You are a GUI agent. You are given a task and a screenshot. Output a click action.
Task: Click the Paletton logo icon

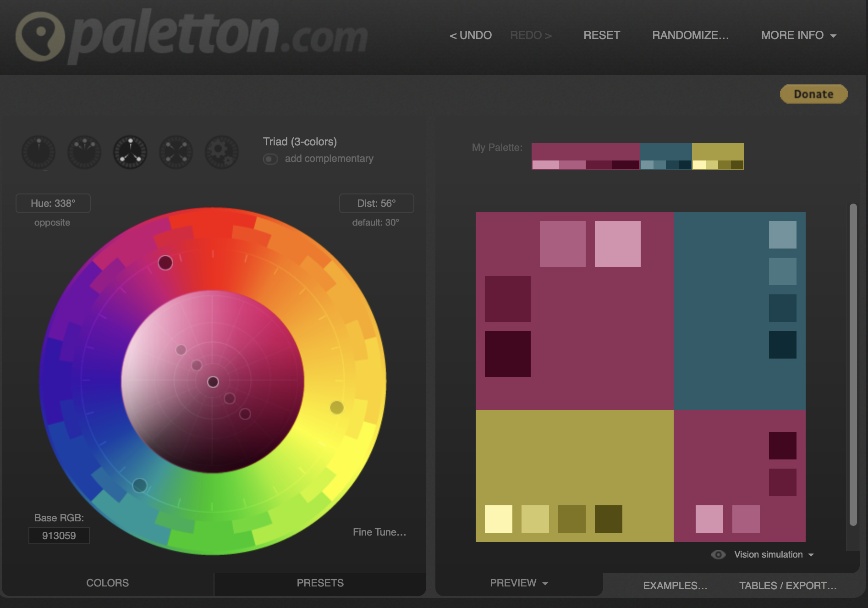click(x=39, y=37)
